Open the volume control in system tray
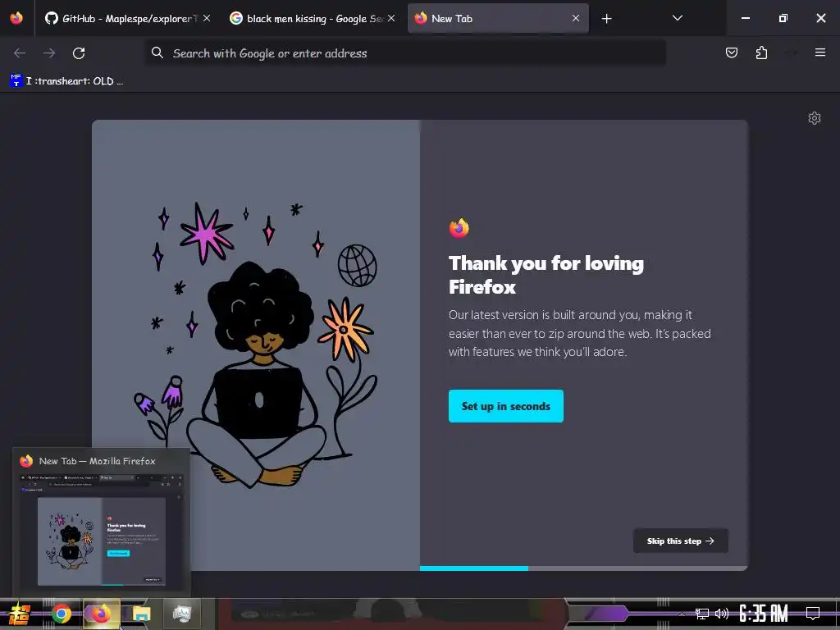 (722, 614)
